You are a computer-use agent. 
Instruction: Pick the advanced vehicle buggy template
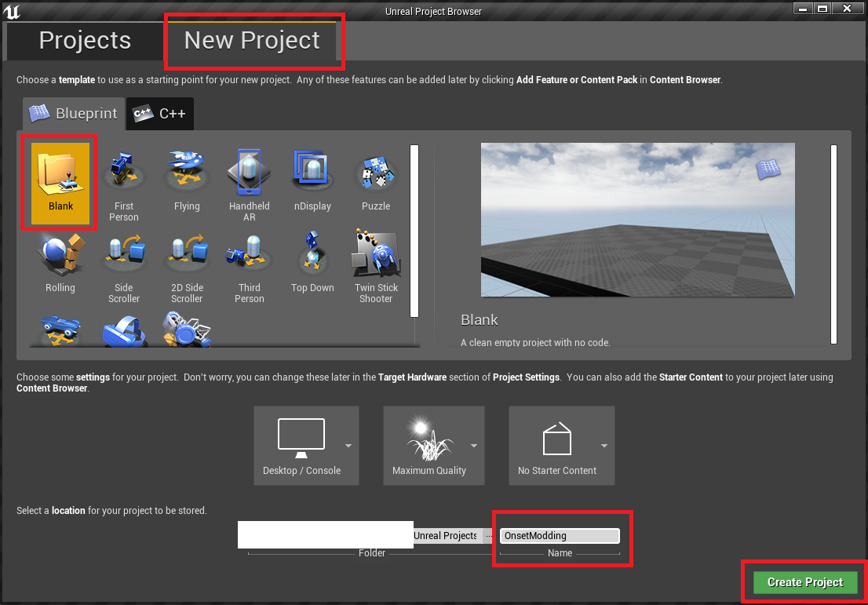[x=187, y=330]
